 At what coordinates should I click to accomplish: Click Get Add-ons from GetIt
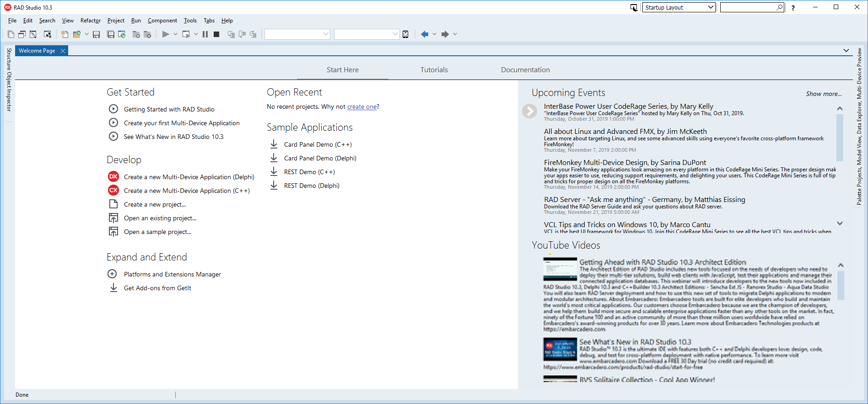point(157,288)
